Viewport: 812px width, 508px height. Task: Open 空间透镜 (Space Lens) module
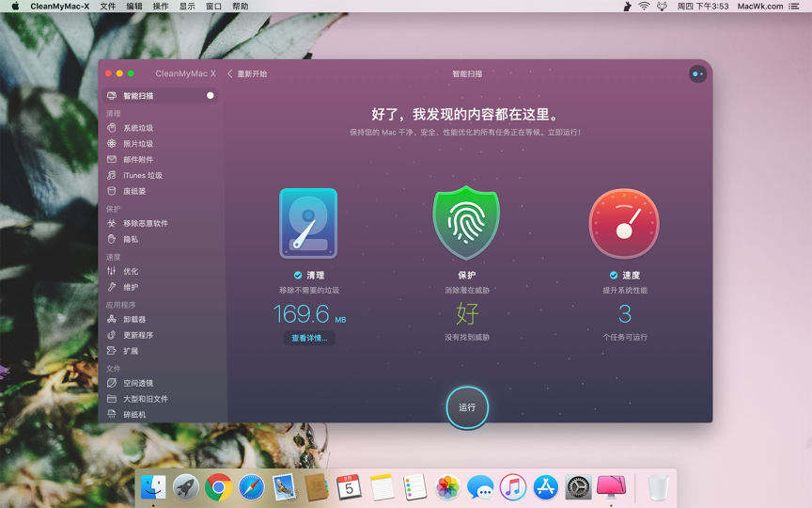pos(137,383)
